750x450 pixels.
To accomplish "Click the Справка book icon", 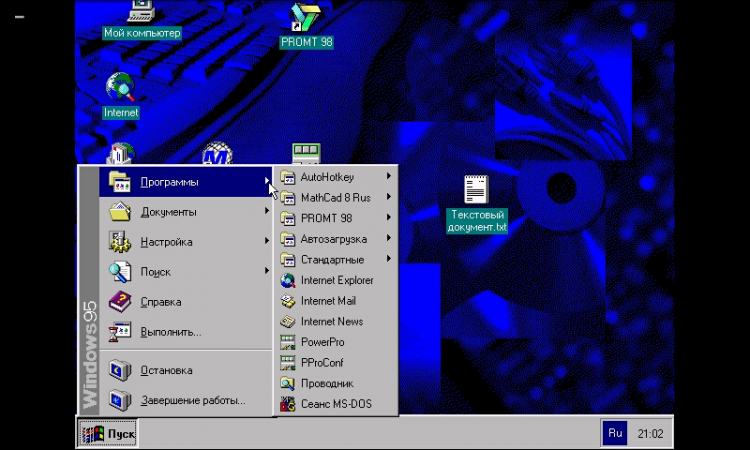I will pos(120,302).
